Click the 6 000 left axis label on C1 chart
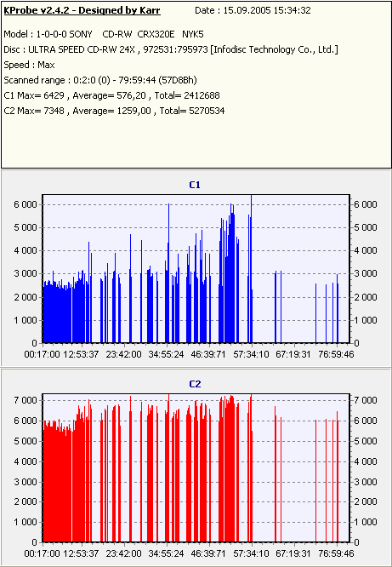This screenshot has height=567, width=392. [x=26, y=204]
